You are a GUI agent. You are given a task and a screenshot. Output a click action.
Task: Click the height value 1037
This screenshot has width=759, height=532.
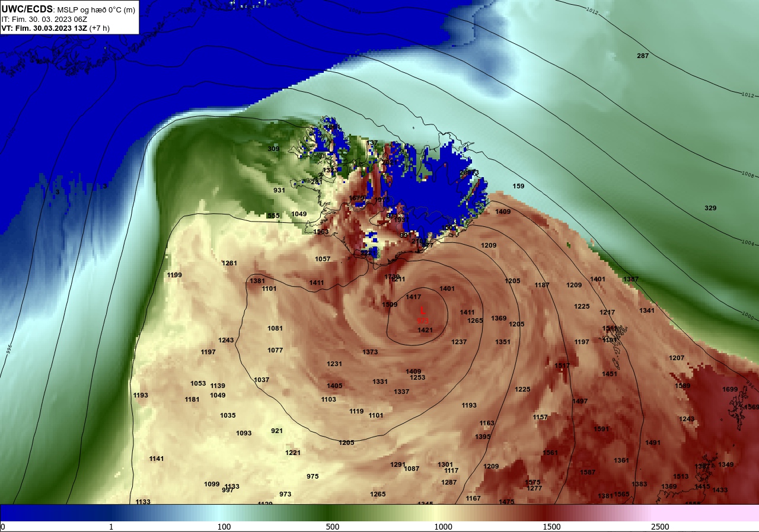pos(261,380)
